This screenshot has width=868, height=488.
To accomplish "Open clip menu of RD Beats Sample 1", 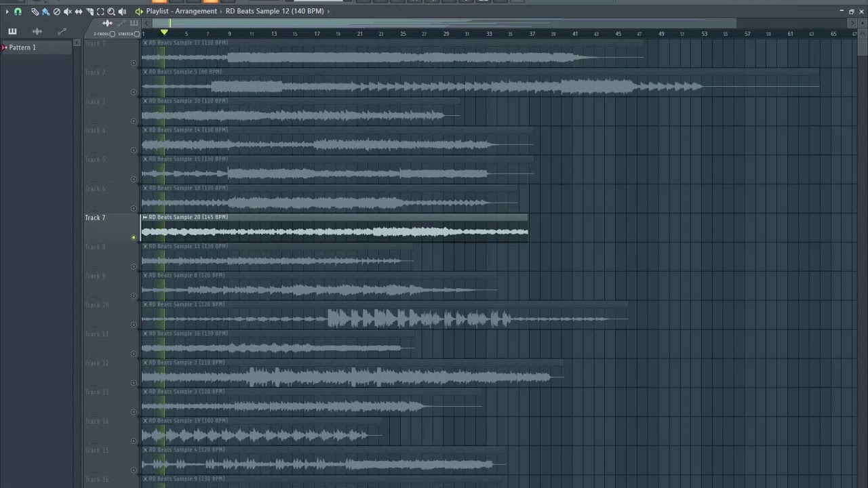I will (145, 304).
